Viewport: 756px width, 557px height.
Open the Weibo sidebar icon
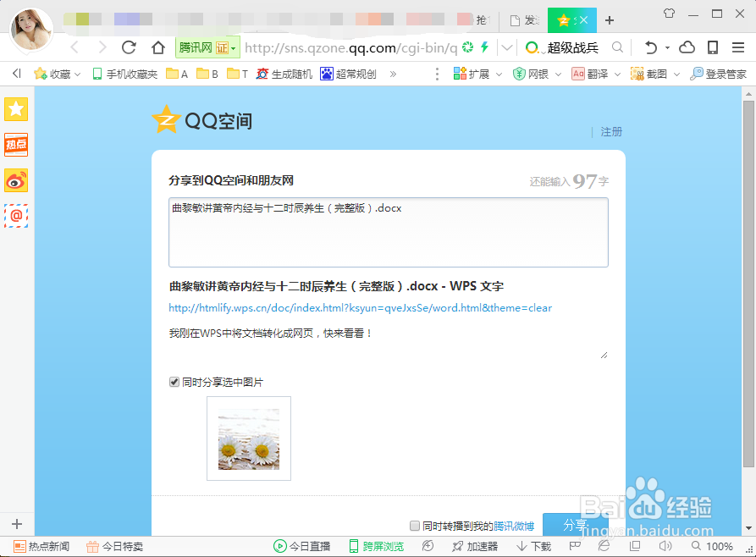pos(16,180)
